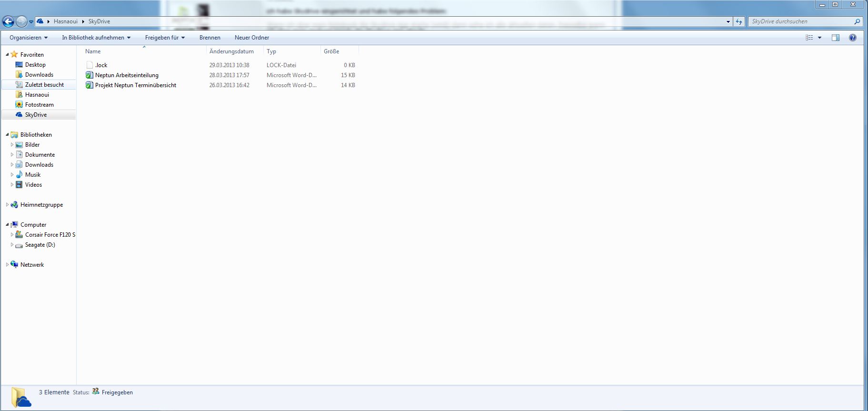Viewport: 868px width, 411px height.
Task: Expand the Heimnetzgruppe node
Action: point(7,205)
